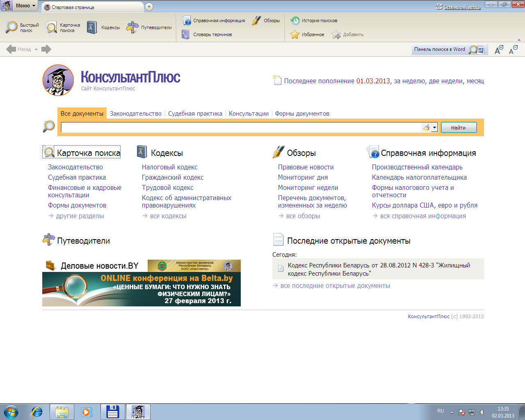
Task: Click the Кодексы section book icon
Action: click(142, 152)
